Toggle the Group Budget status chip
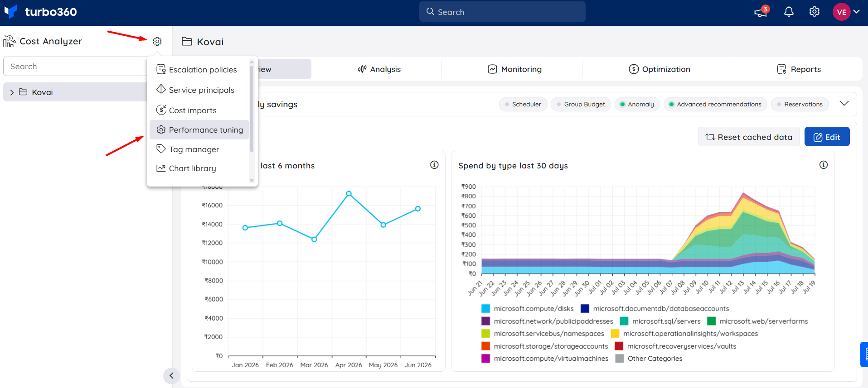 click(x=581, y=104)
